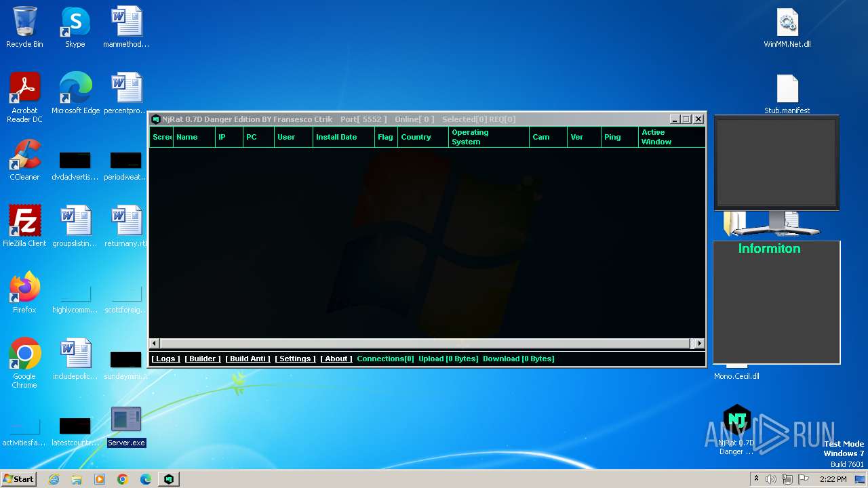Image resolution: width=868 pixels, height=488 pixels.
Task: Open the Stub.manifest file icon
Action: coord(787,94)
